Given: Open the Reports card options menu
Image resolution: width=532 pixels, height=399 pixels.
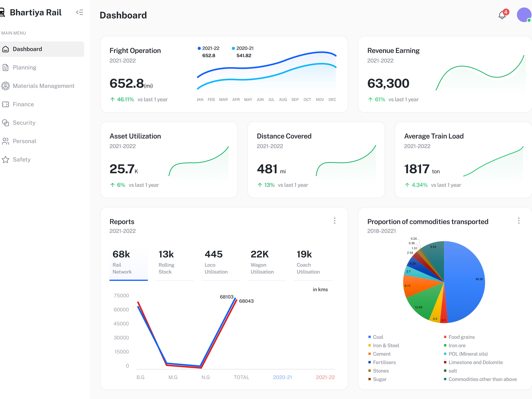Looking at the screenshot, I should pyautogui.click(x=335, y=221).
